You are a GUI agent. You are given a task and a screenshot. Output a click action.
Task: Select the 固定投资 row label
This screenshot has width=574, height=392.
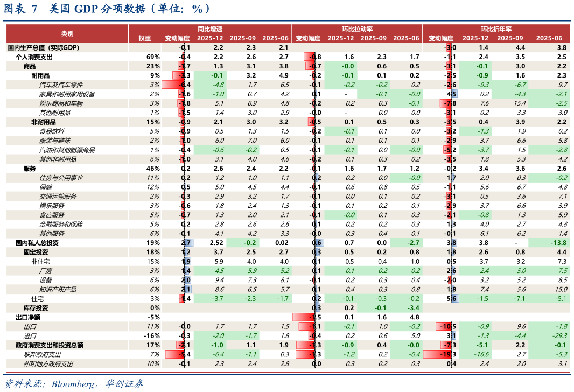point(36,252)
